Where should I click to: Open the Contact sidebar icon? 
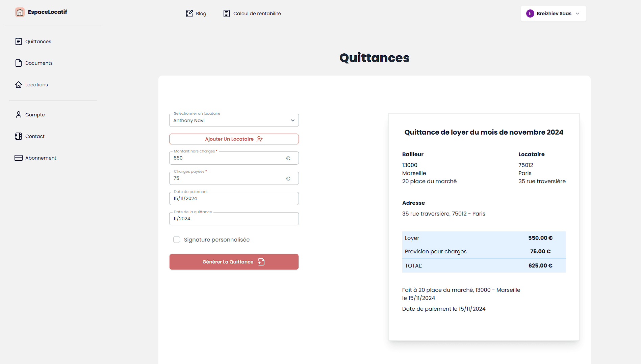tap(19, 136)
